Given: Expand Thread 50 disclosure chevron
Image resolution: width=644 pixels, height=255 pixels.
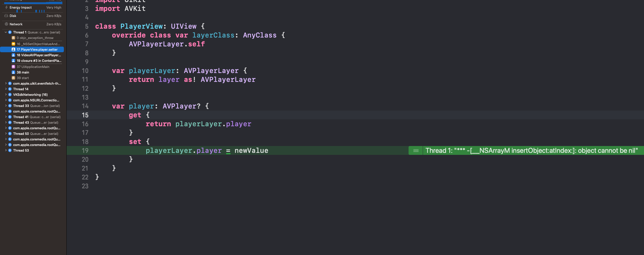Looking at the screenshot, I should 6,134.
